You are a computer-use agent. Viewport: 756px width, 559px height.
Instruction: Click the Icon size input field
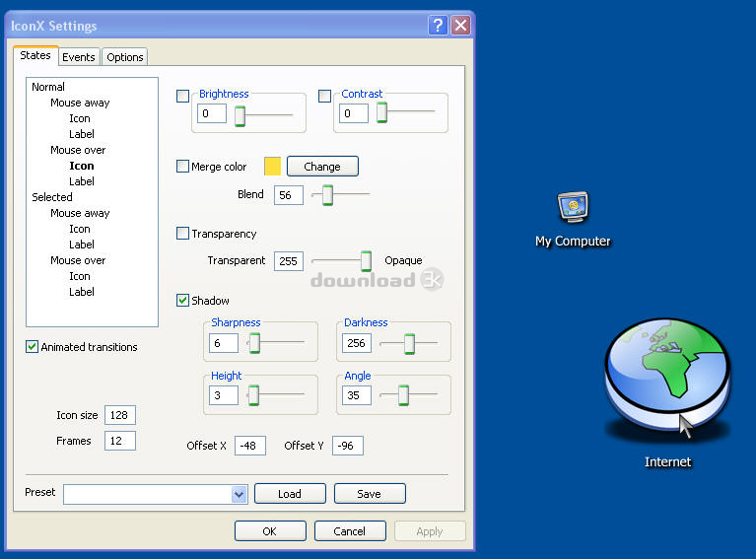click(120, 415)
